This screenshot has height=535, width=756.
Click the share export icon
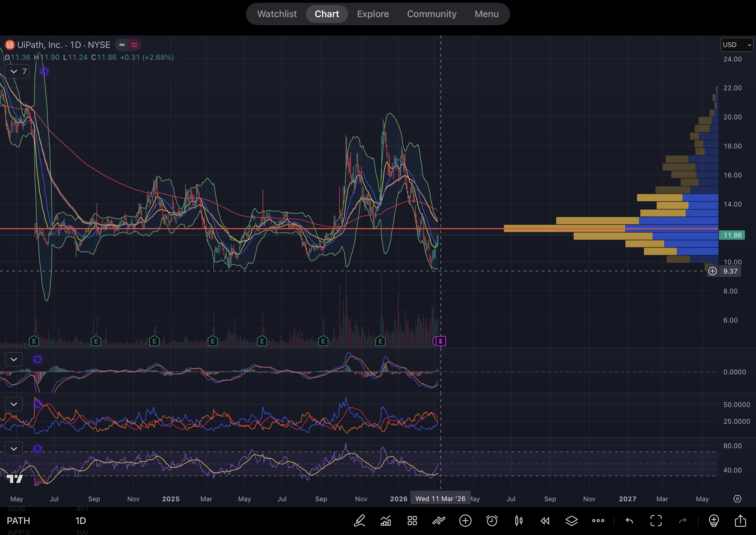click(740, 521)
